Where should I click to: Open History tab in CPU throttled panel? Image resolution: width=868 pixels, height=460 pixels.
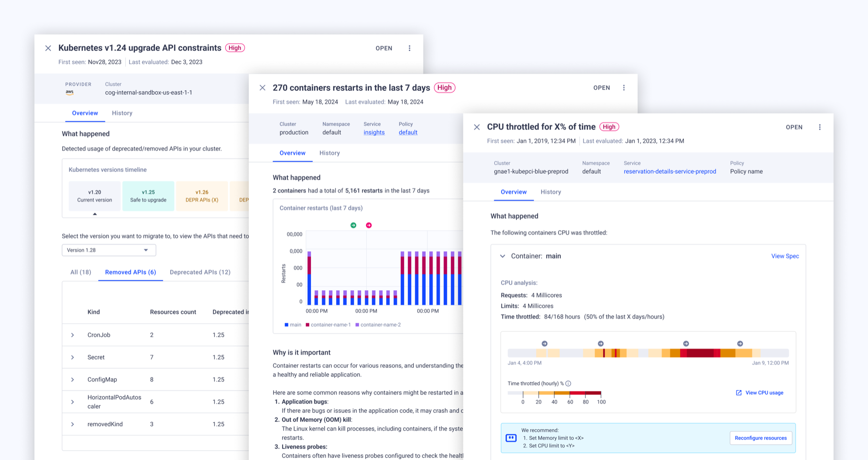(551, 192)
